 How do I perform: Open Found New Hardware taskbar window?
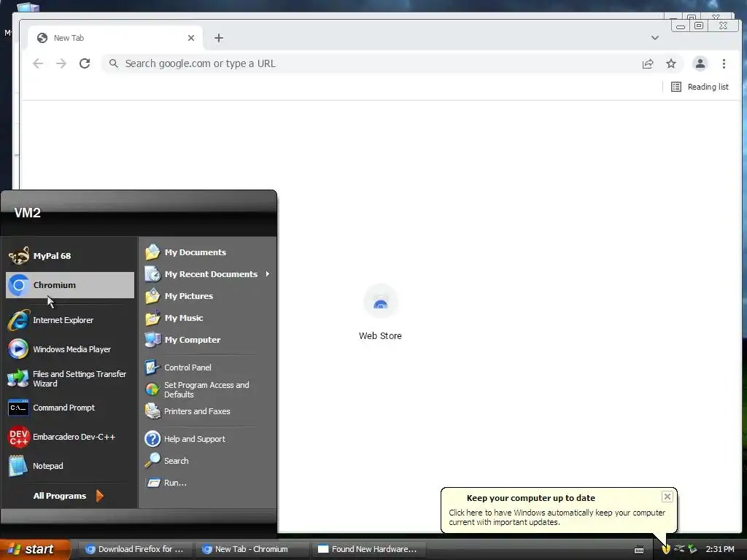coord(368,549)
